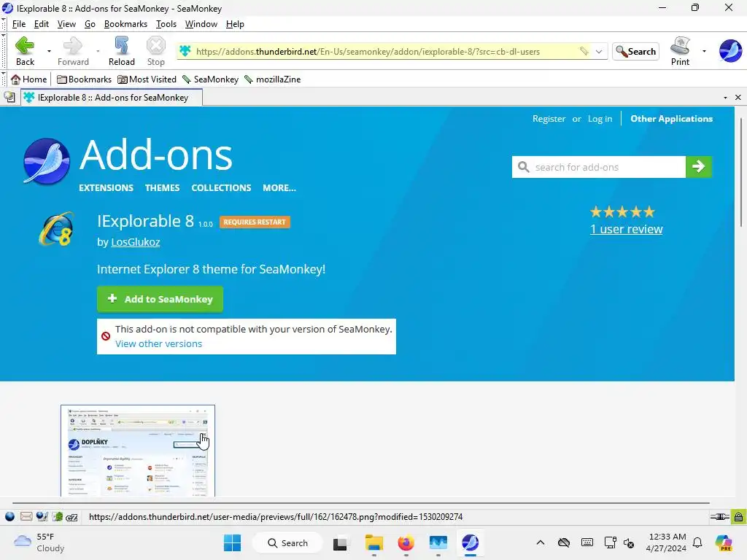Click the Stop loading icon
747x560 pixels.
(x=156, y=46)
